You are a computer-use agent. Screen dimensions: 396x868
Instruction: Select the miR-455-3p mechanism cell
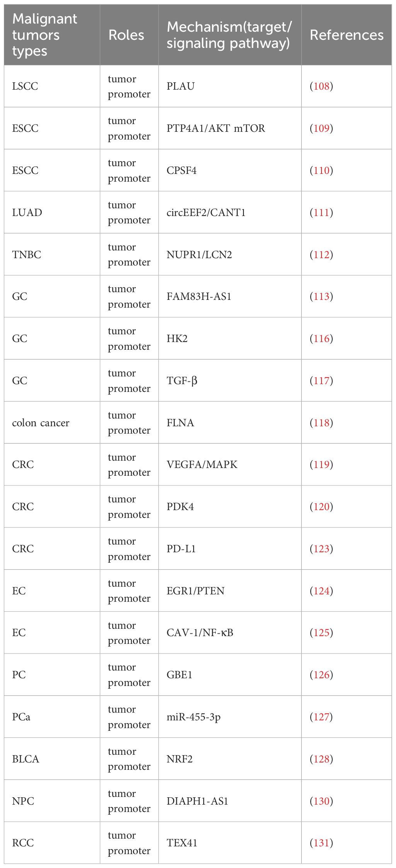coord(194,717)
